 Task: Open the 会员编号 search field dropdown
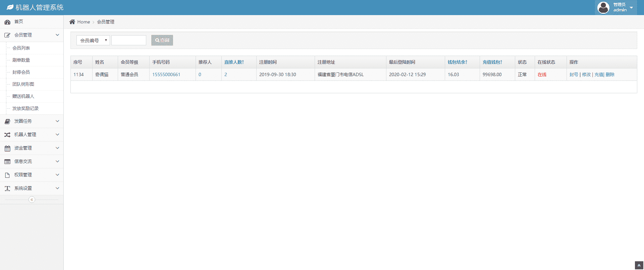93,40
